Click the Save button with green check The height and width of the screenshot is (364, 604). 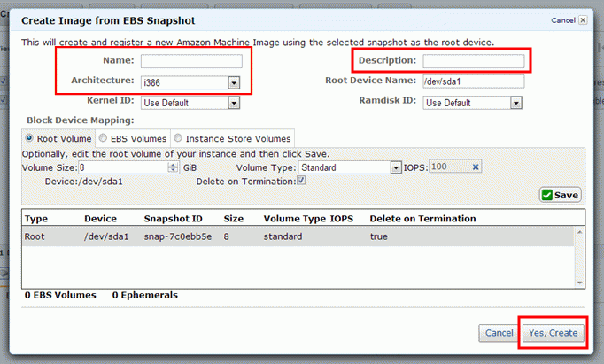point(561,196)
